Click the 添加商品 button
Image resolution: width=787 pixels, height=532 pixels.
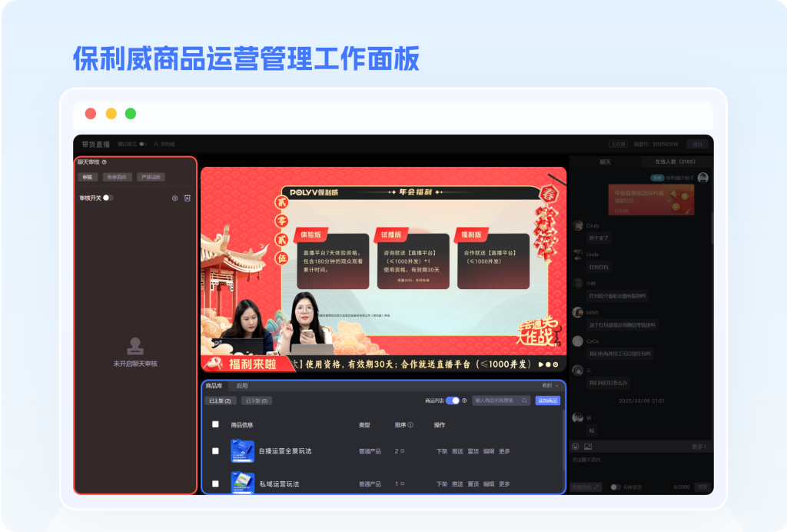(x=547, y=401)
